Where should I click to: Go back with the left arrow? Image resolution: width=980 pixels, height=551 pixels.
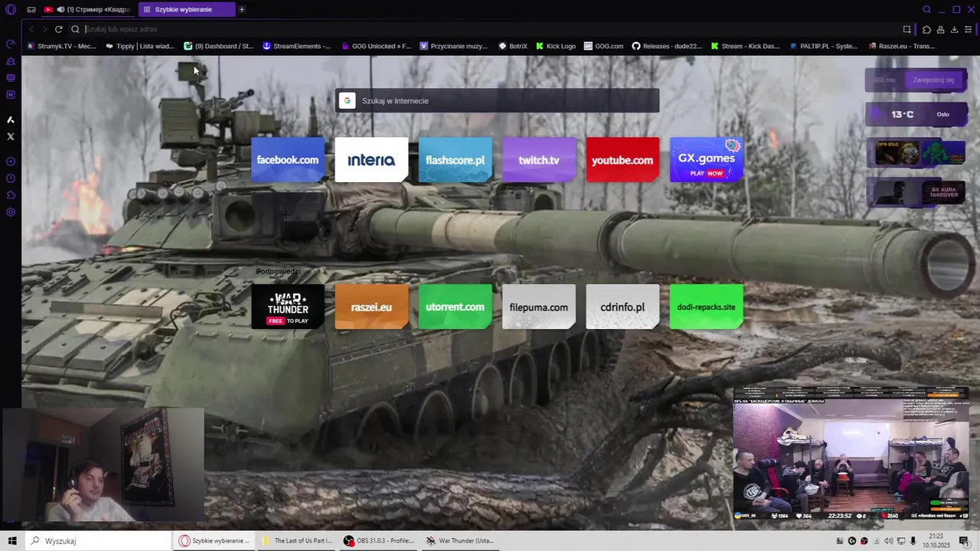(x=31, y=29)
